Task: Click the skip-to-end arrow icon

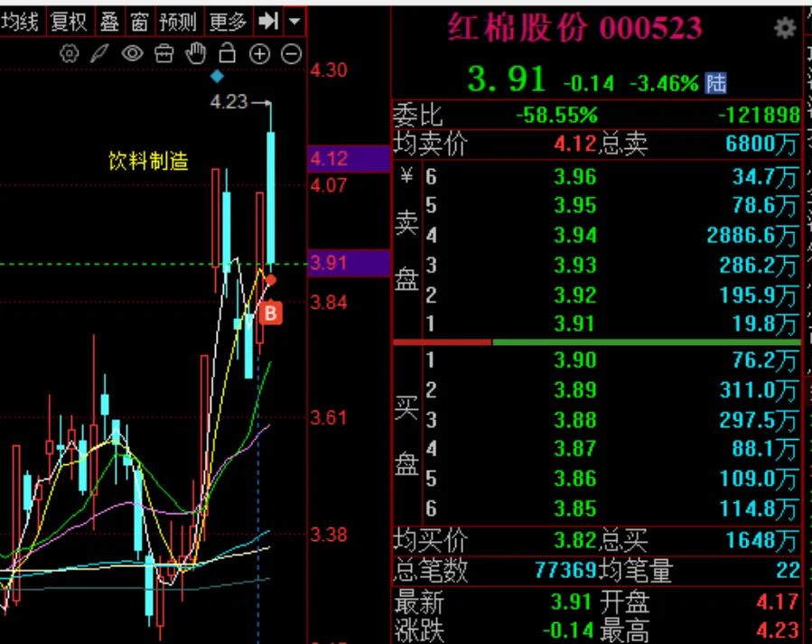Action: point(267,21)
